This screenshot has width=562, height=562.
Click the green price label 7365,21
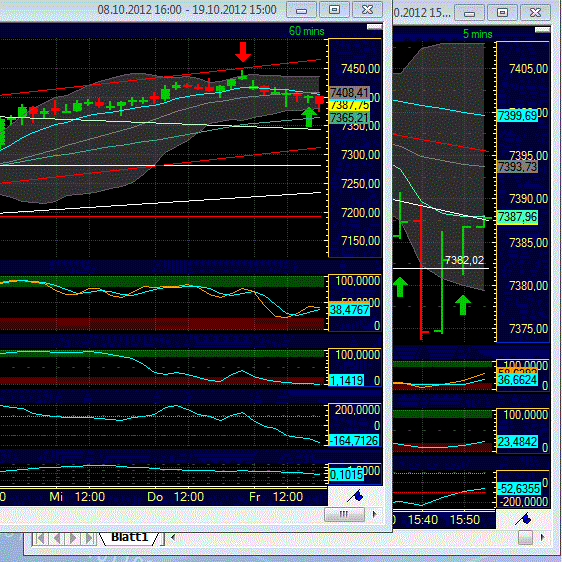(x=349, y=117)
